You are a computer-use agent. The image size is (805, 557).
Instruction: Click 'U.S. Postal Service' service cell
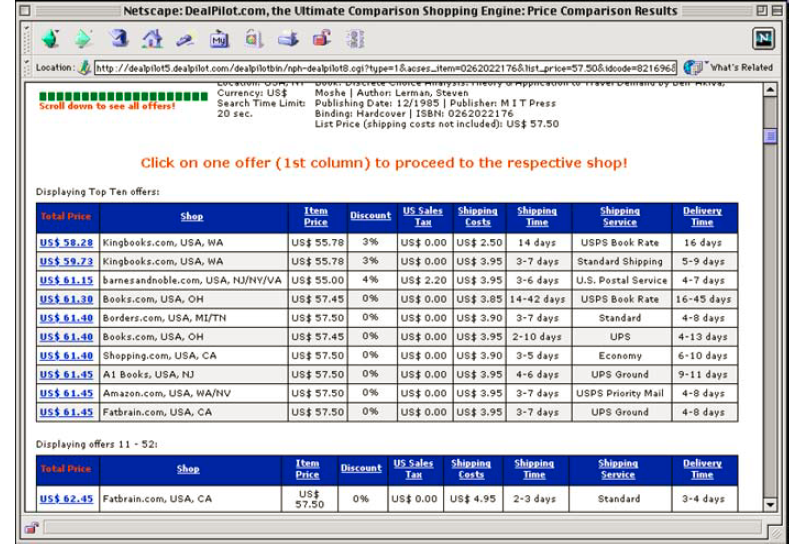[622, 280]
